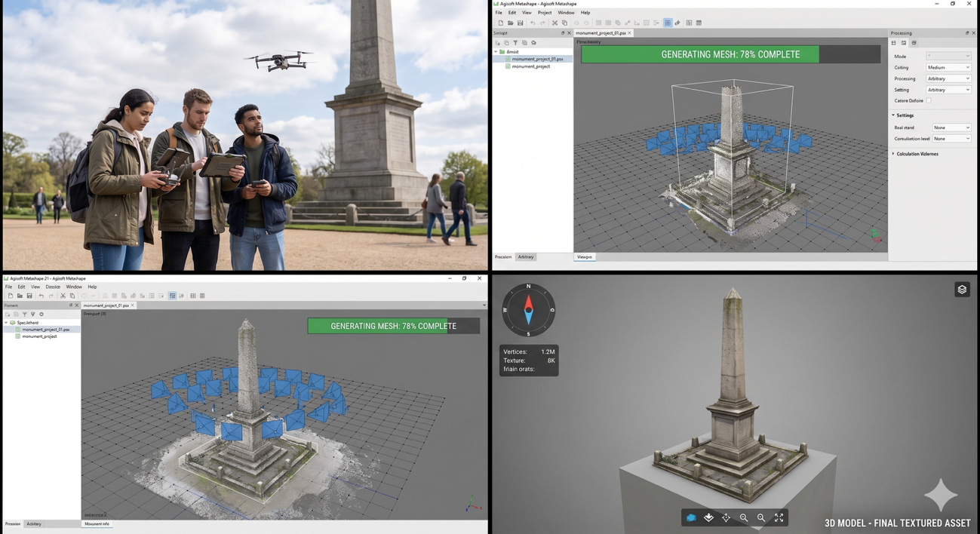The width and height of the screenshot is (980, 534).
Task: Click Monument info tab in bottom-left window
Action: (97, 523)
